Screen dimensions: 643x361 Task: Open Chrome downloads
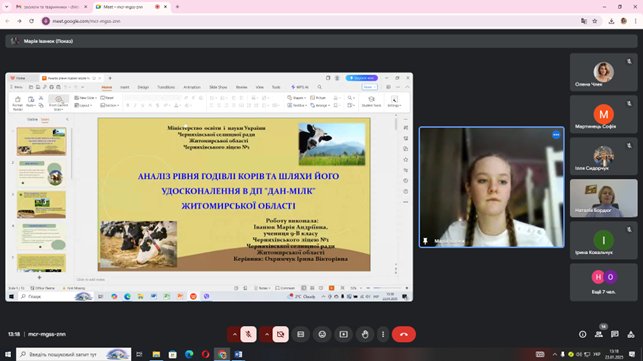611,21
